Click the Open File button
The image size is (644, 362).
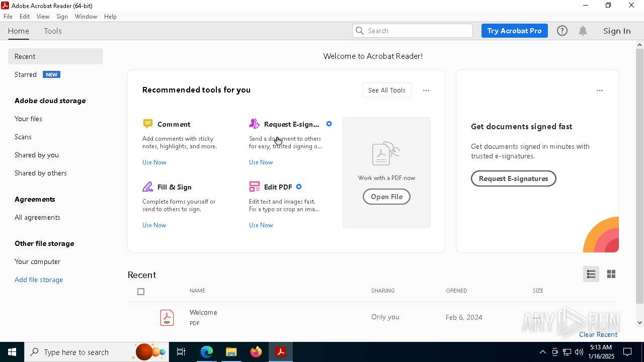386,197
